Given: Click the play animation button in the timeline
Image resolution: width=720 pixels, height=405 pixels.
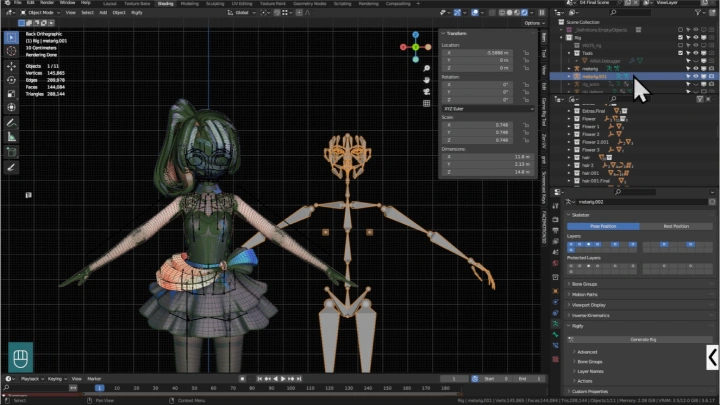Looking at the screenshot, I should click(x=285, y=379).
